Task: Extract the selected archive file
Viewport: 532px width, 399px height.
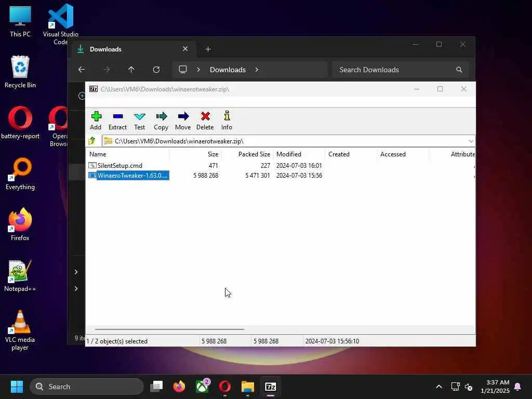Action: [x=117, y=121]
